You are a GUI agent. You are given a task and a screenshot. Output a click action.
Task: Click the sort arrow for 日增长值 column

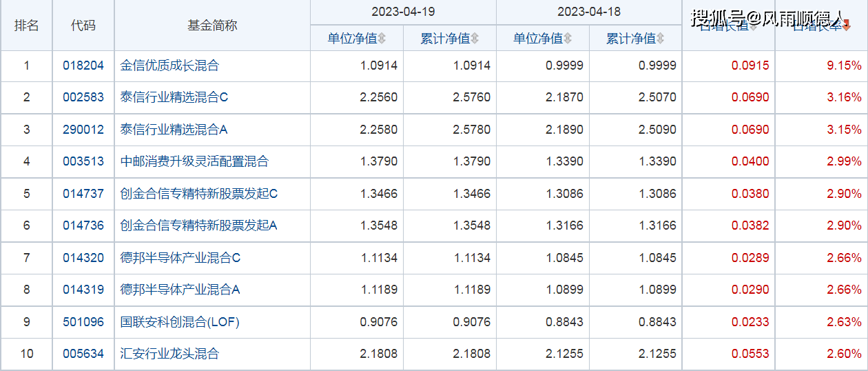753,27
